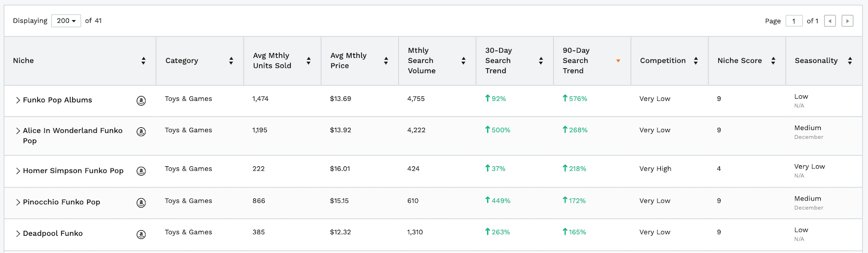The height and width of the screenshot is (253, 868).
Task: Expand the Funko Pop Albums row
Action: pyautogui.click(x=18, y=100)
